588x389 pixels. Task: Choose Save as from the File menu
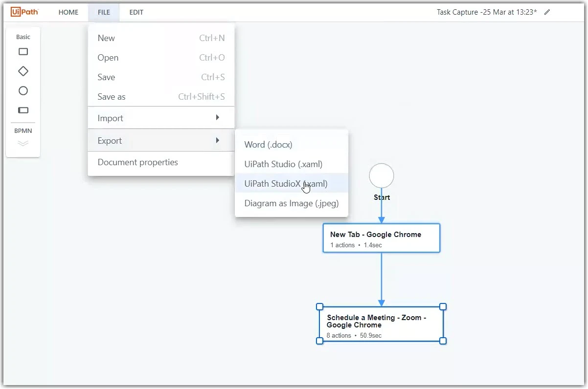161,97
